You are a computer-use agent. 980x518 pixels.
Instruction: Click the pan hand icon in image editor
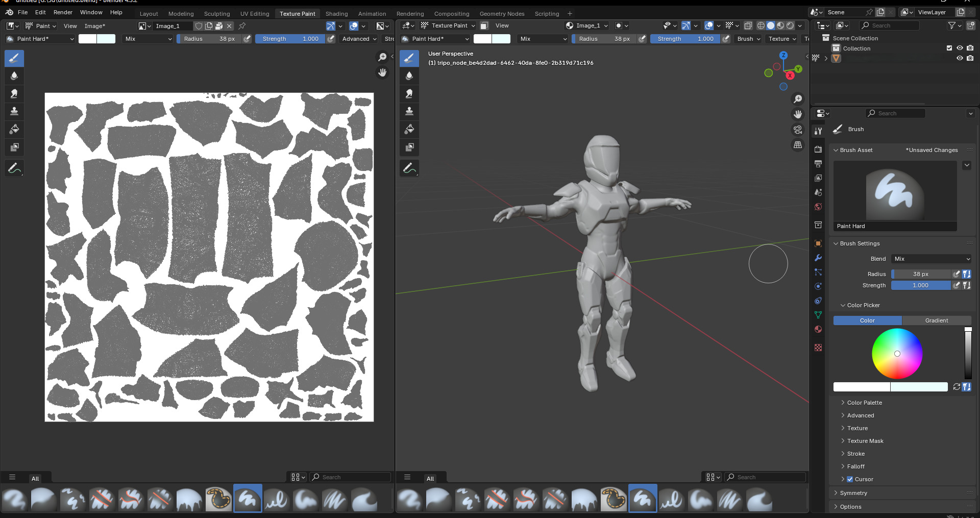pyautogui.click(x=382, y=72)
